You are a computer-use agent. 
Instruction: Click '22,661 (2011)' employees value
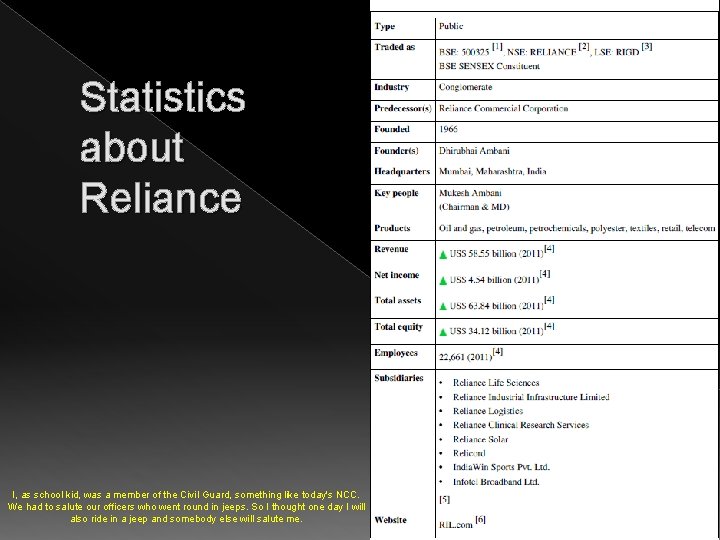465,357
